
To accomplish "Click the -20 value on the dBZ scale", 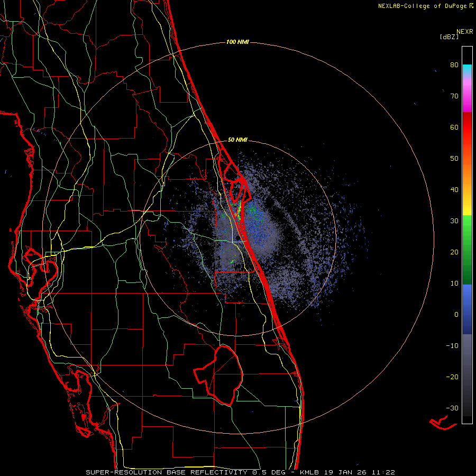I will [x=452, y=377].
